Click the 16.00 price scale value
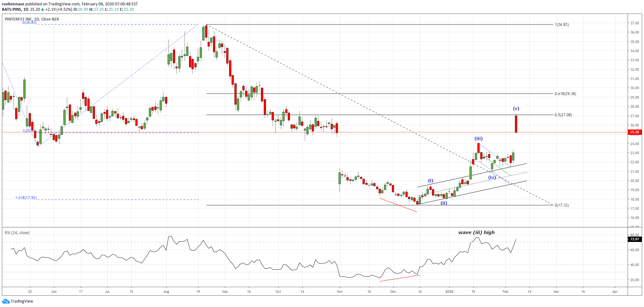Viewport: 644px width, 307px height. click(635, 218)
